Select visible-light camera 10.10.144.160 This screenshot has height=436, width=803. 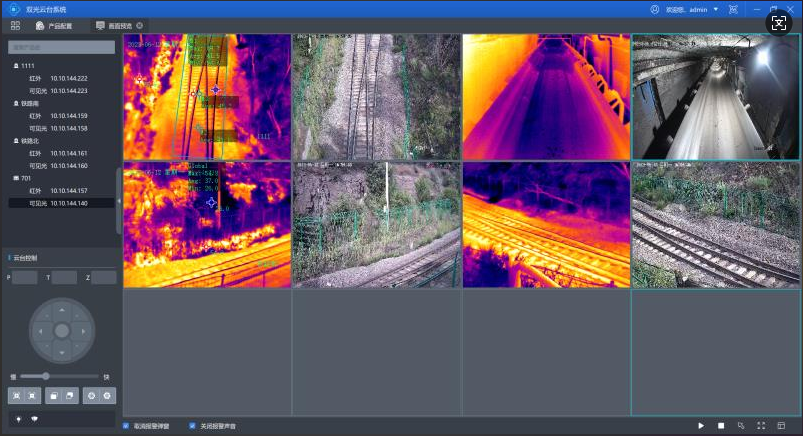tap(58, 165)
